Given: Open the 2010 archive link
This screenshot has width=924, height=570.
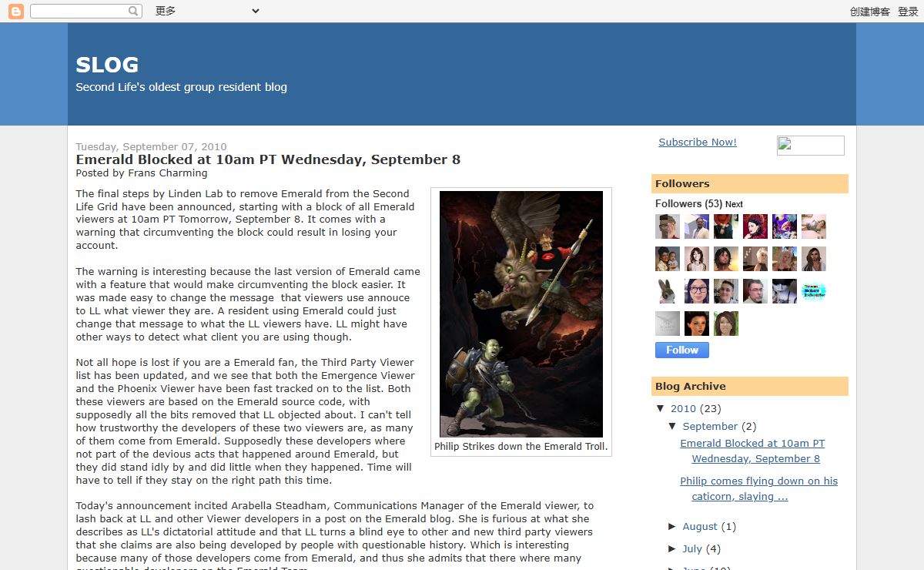Looking at the screenshot, I should pyautogui.click(x=683, y=409).
